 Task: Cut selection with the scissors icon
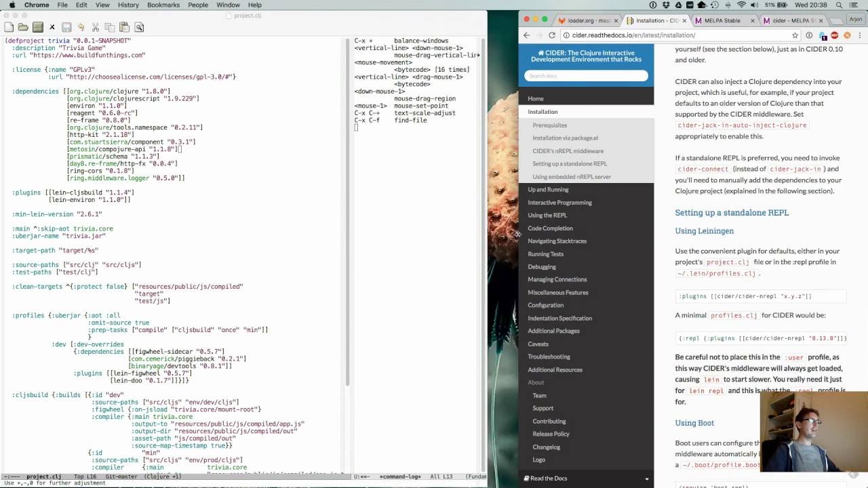click(96, 27)
